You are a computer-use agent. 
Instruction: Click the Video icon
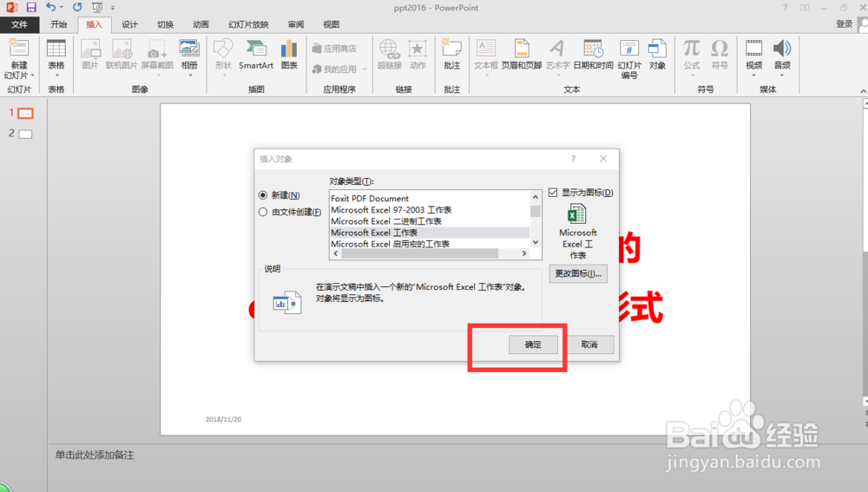click(x=753, y=49)
